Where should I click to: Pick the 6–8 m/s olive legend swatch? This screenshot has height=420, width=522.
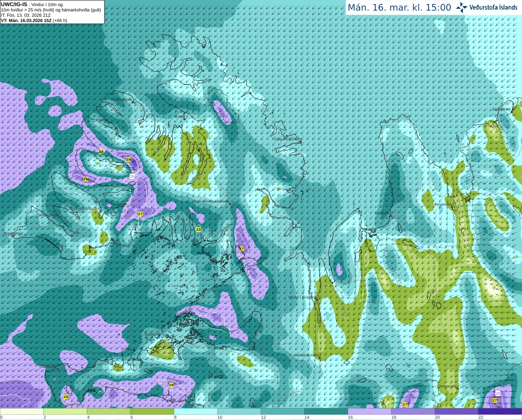(152, 411)
